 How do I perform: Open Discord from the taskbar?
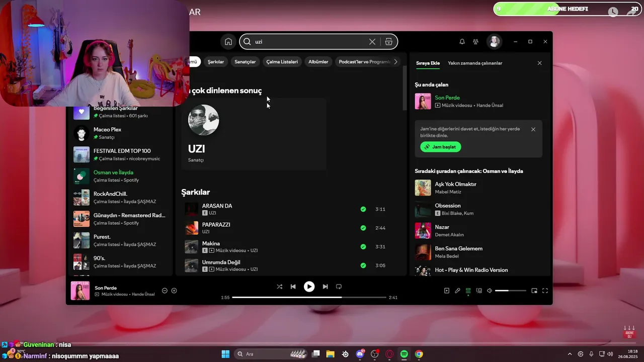tap(360, 354)
